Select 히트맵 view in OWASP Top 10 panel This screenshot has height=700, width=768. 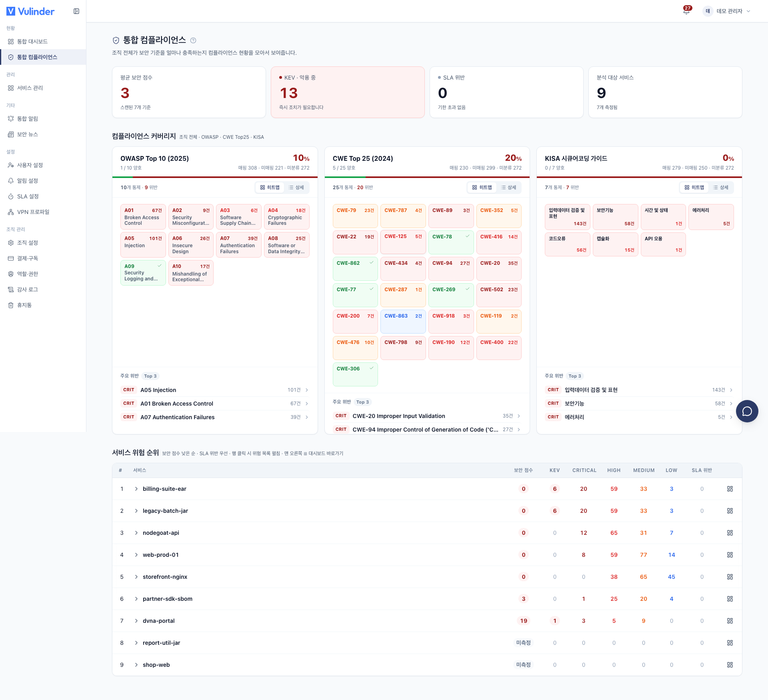tap(270, 188)
